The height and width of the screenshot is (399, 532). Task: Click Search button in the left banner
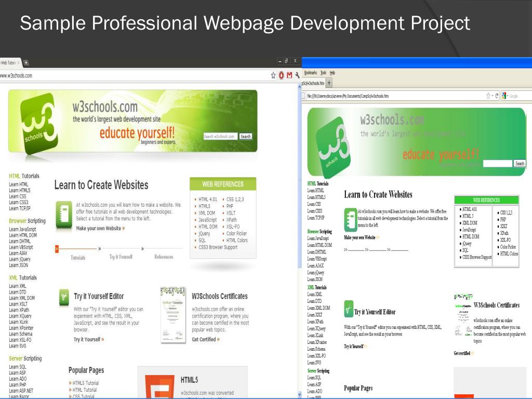pyautogui.click(x=245, y=137)
